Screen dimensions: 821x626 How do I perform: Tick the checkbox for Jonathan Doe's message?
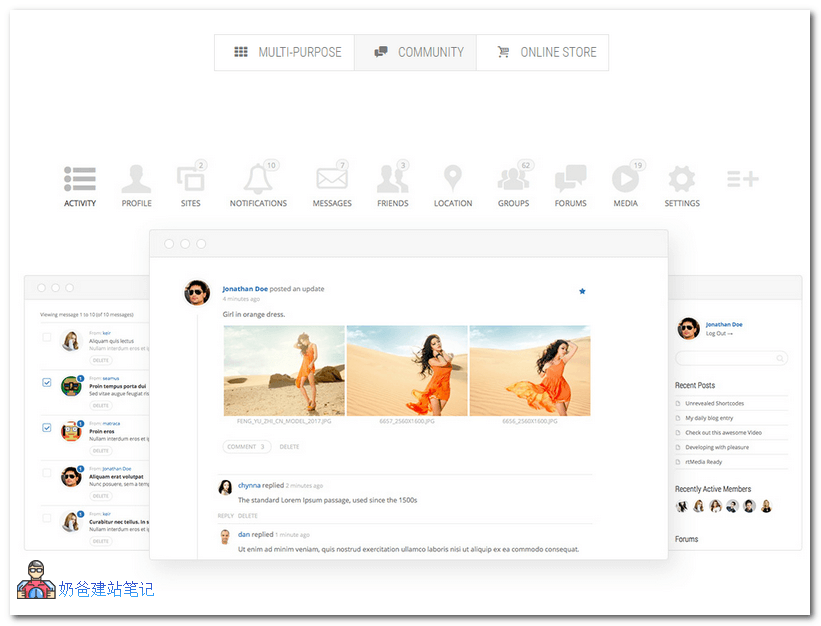coord(47,472)
